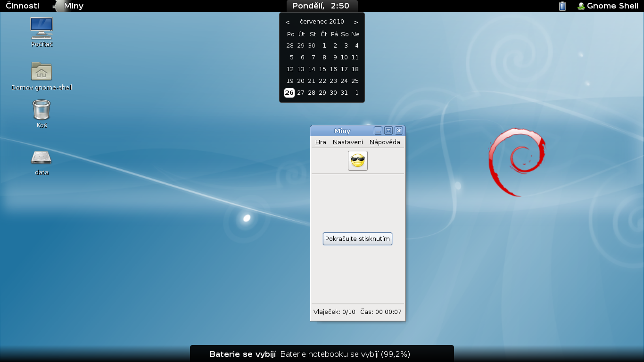644x362 pixels.
Task: Select day 24 in the calendar
Action: tap(344, 81)
